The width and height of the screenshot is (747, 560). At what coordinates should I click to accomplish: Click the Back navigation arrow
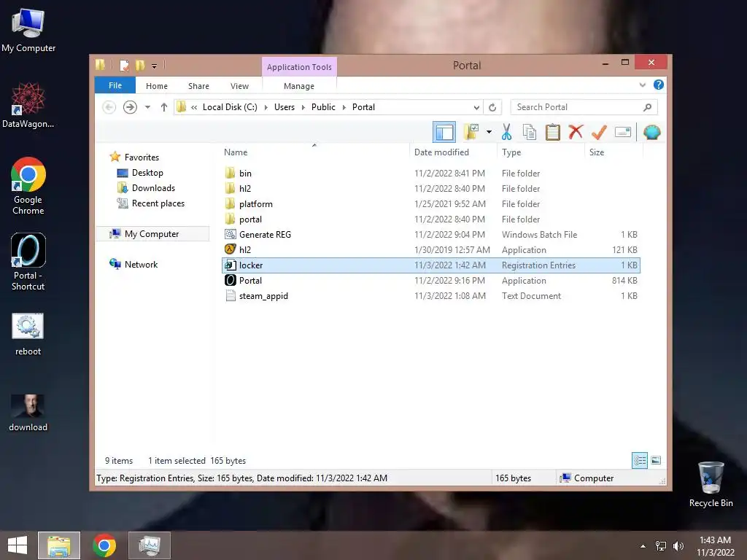(109, 107)
